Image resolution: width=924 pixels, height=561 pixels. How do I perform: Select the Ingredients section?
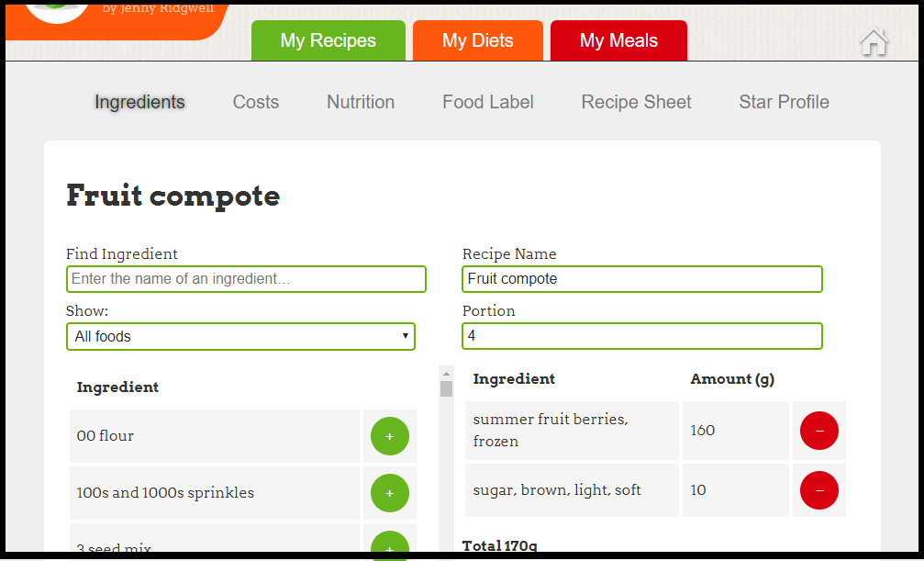[139, 102]
